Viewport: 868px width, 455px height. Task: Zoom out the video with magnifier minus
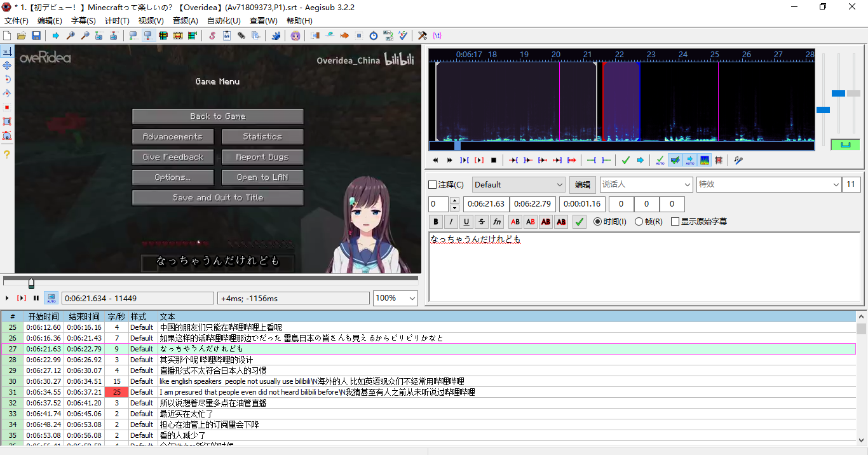tap(85, 36)
